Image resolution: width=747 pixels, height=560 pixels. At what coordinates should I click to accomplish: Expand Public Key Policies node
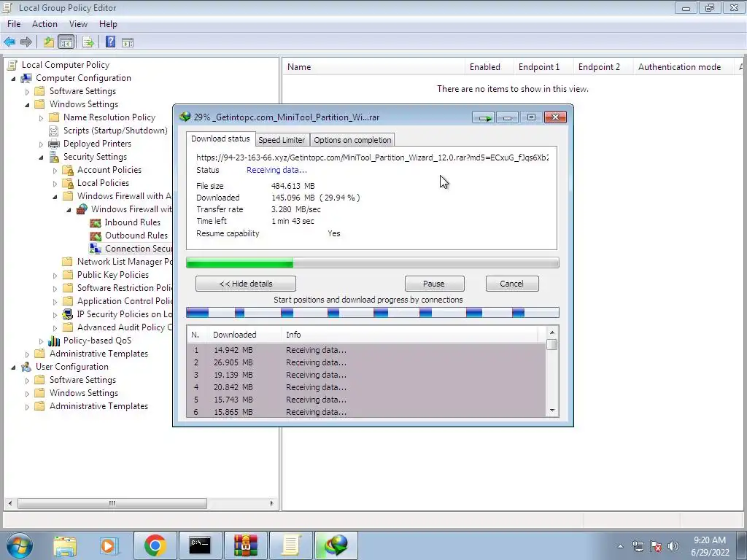click(x=55, y=275)
